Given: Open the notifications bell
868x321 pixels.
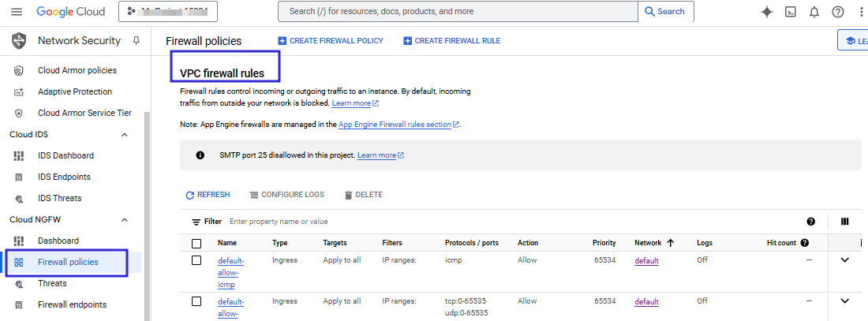Looking at the screenshot, I should click(x=814, y=12).
